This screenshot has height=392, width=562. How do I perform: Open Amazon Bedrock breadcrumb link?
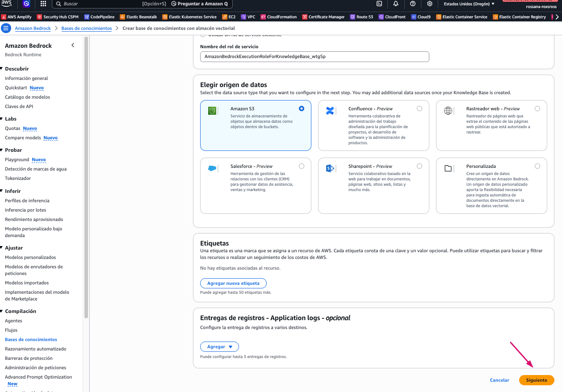33,28
